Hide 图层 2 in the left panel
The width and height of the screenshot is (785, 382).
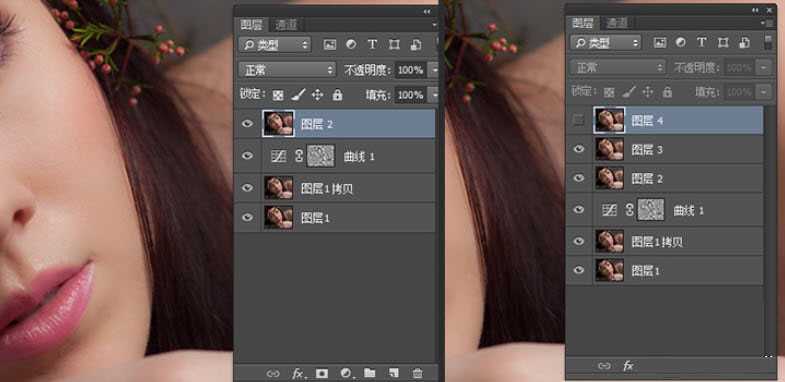[x=247, y=124]
